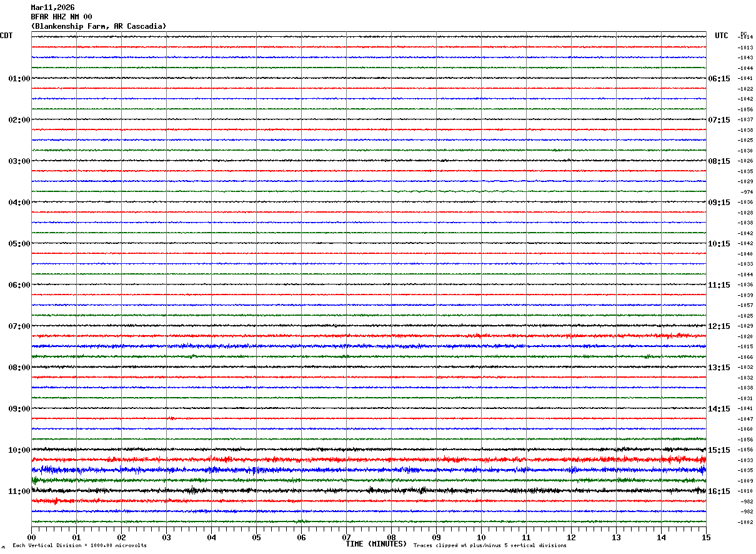Click the 04:00 CDT hour label

click(x=19, y=203)
